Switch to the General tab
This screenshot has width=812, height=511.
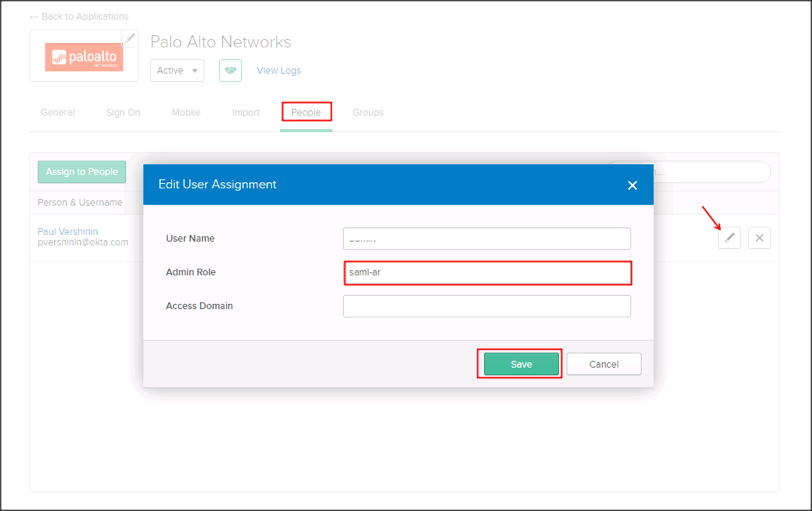tap(57, 113)
